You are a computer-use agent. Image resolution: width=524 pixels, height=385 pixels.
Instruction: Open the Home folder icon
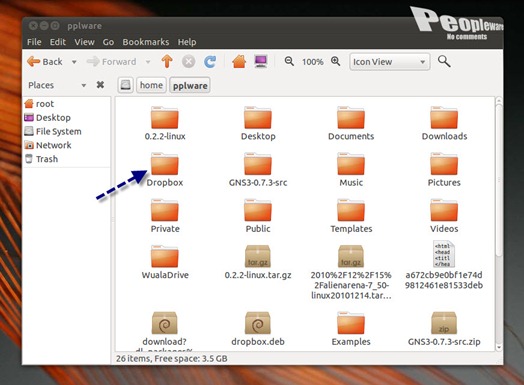(x=239, y=61)
